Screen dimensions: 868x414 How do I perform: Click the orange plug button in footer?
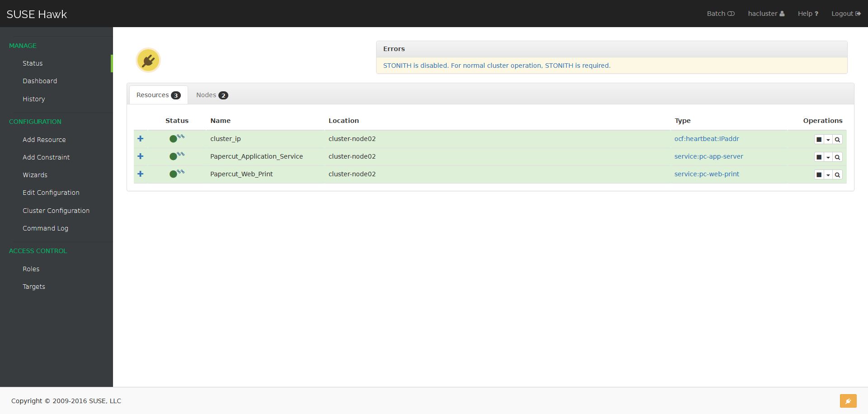(x=848, y=401)
